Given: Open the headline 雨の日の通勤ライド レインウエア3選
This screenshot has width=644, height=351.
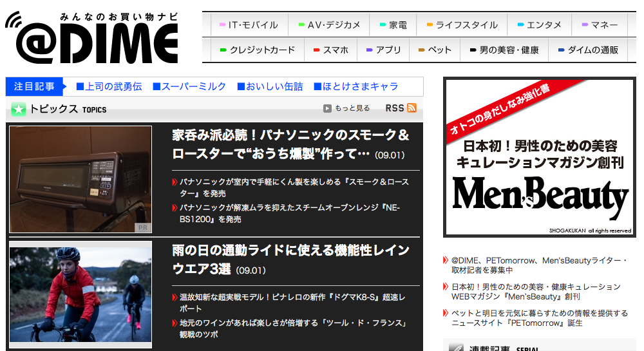Looking at the screenshot, I should click(290, 260).
